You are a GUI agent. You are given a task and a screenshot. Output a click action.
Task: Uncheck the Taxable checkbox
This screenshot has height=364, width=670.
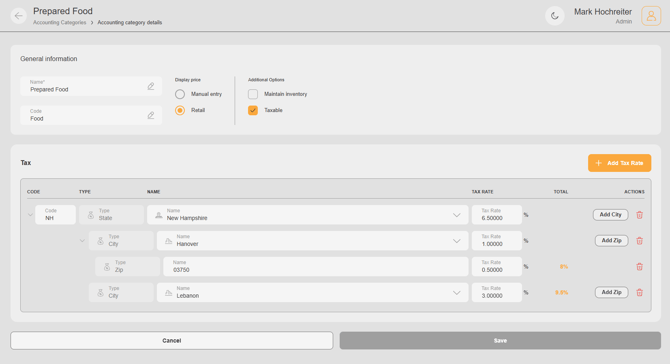pyautogui.click(x=253, y=110)
